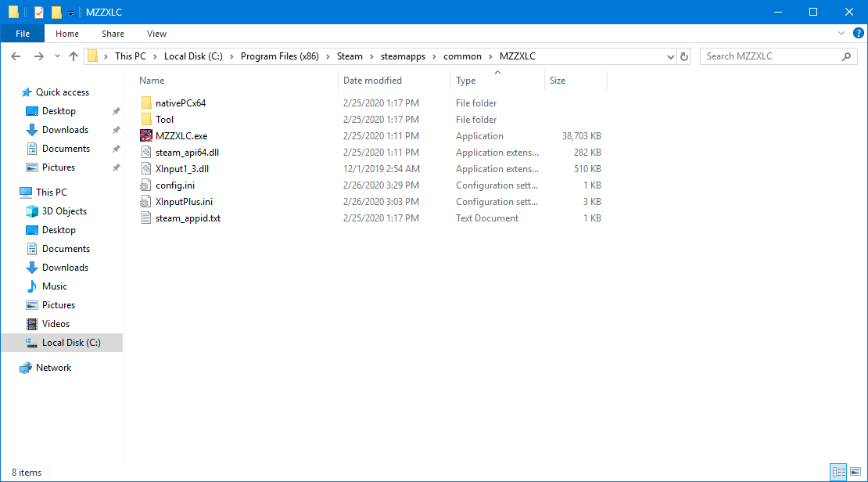Viewport: 868px width, 482px height.
Task: Switch to Details view in status bar
Action: [839, 472]
